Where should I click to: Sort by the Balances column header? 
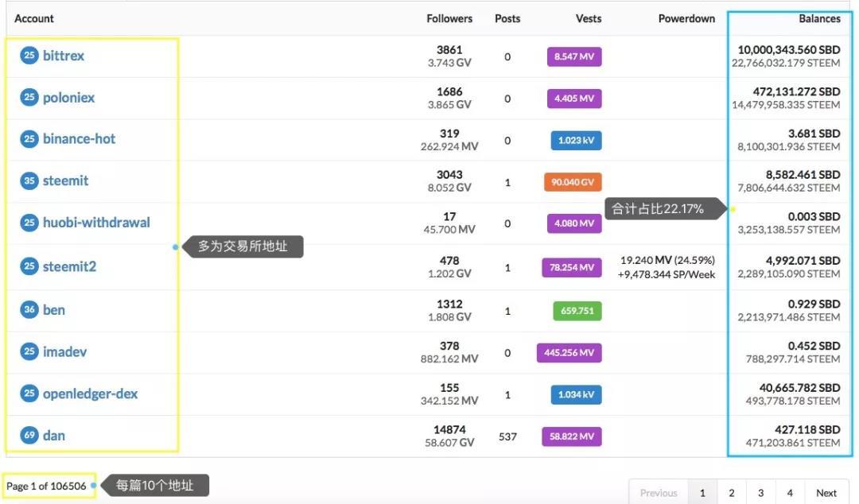pos(819,18)
